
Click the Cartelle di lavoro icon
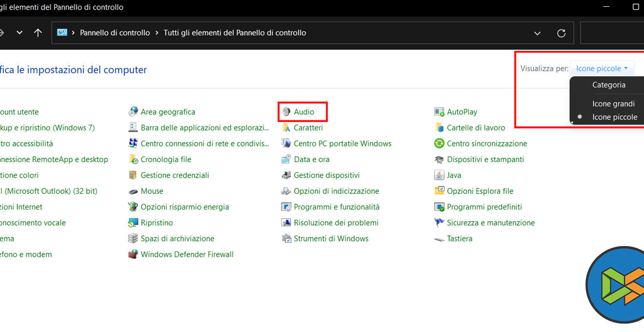pos(439,127)
